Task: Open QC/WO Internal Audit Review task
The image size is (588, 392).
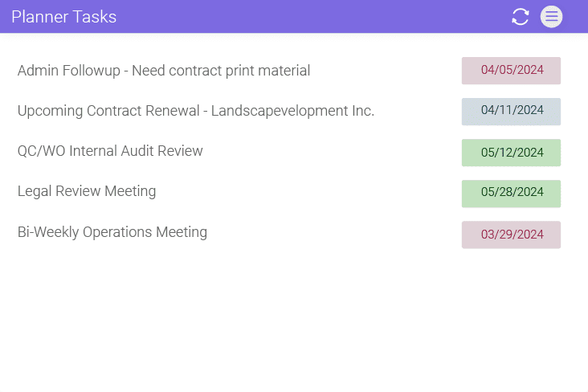Action: pos(110,151)
